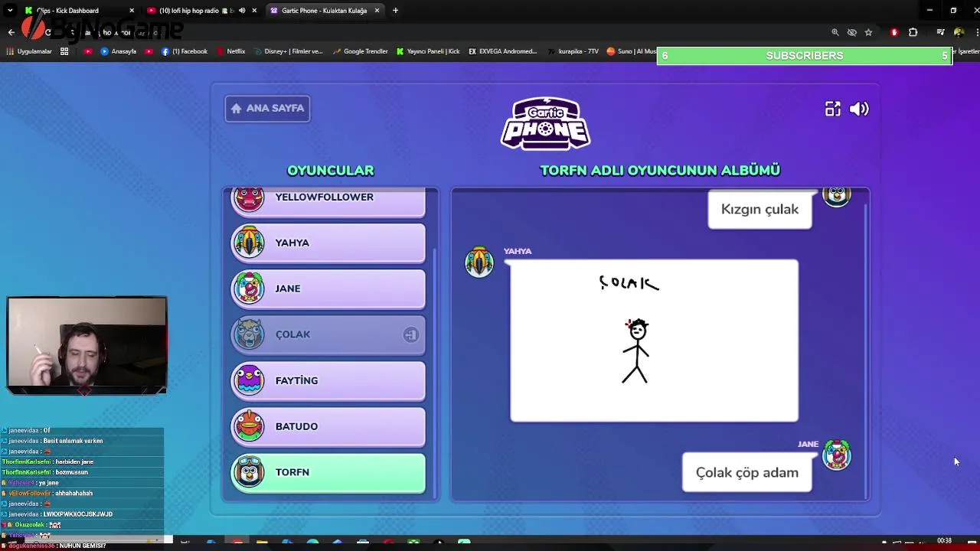Mute the lofi hip hop tab audio icon

click(242, 11)
